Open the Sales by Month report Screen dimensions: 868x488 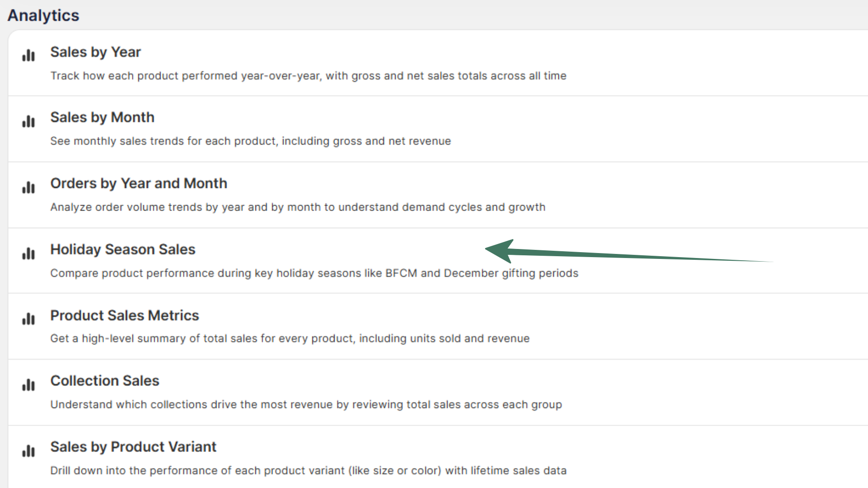[x=102, y=117]
